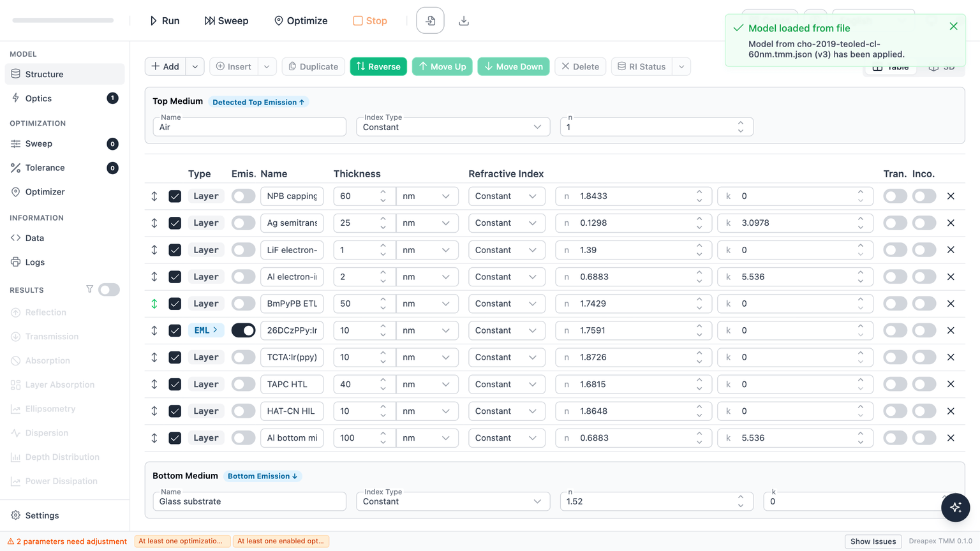
Task: Open the Add button dropdown arrow
Action: (195, 66)
